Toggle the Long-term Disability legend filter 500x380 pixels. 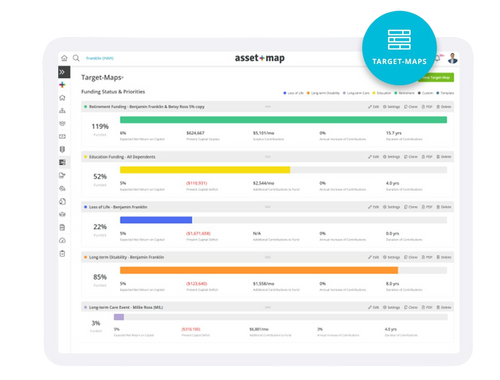click(323, 93)
